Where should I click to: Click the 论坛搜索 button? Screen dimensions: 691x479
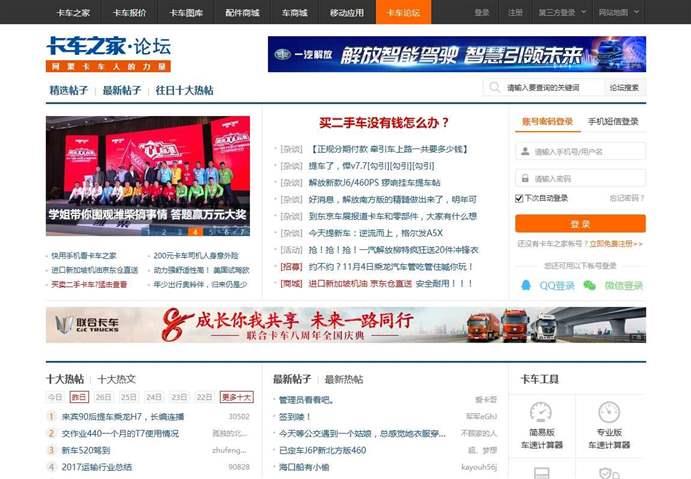coord(624,87)
